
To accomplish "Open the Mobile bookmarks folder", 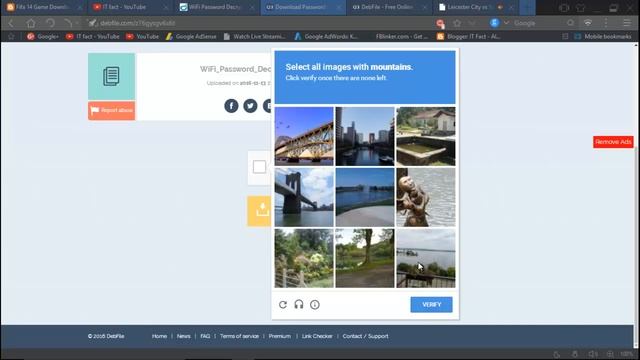I will tap(603, 36).
